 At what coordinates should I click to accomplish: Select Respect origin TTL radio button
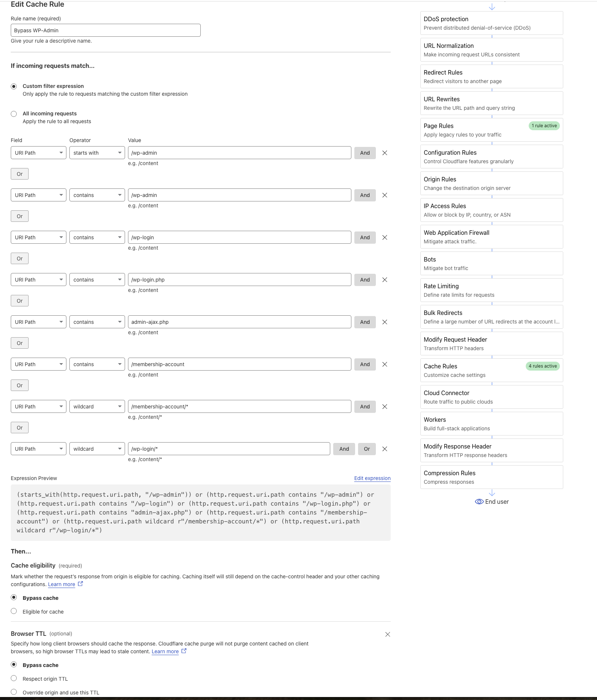14,678
